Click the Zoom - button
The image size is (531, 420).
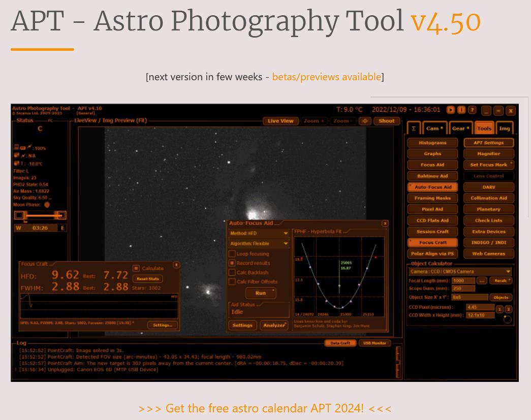343,121
